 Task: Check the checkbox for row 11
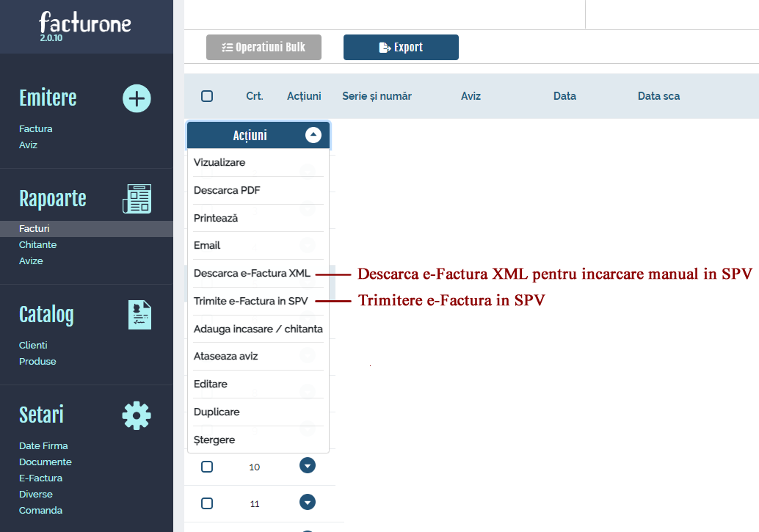(x=207, y=503)
